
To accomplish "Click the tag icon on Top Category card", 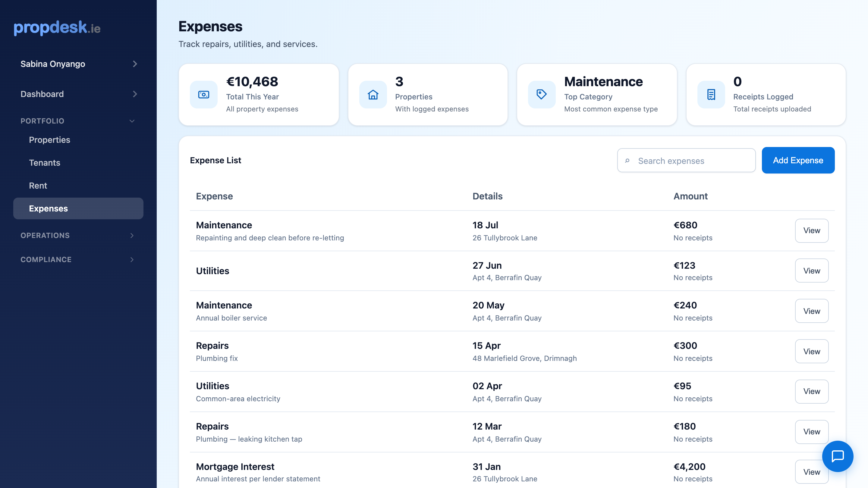I will tap(542, 95).
